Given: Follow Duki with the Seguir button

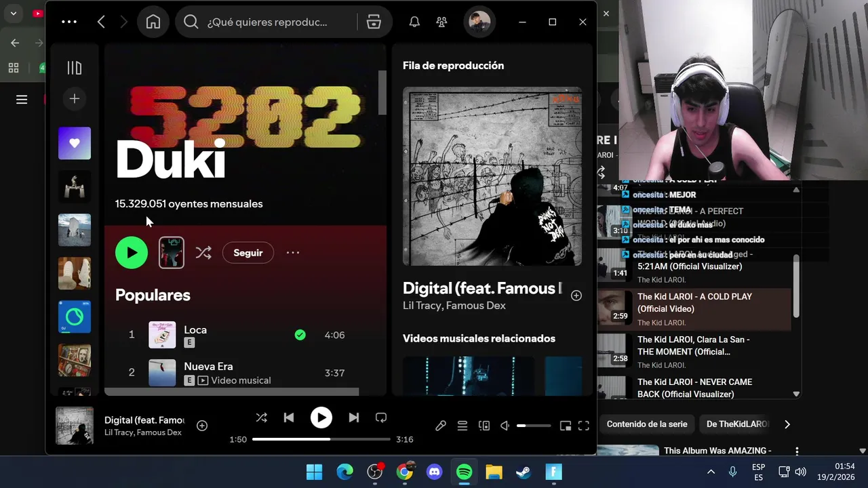Looking at the screenshot, I should click(x=248, y=253).
